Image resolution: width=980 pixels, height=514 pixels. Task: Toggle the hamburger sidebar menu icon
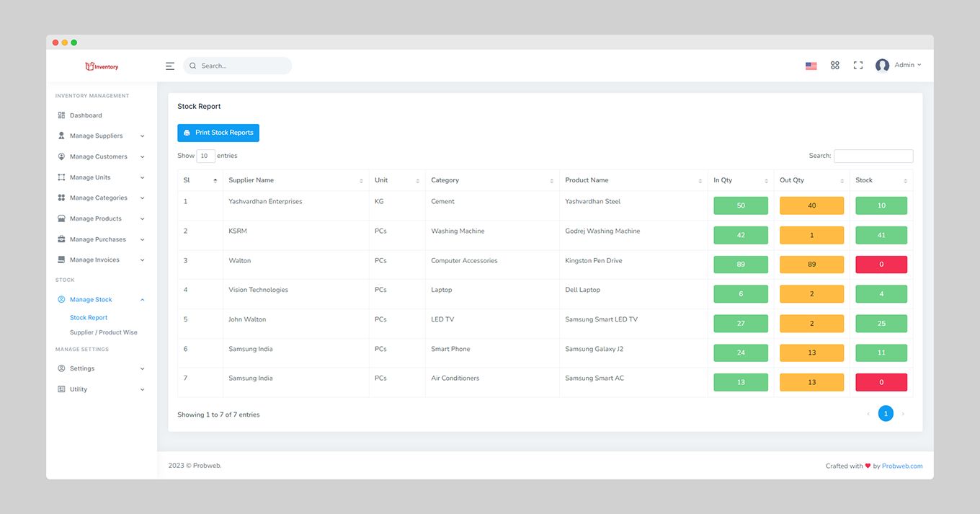click(170, 66)
